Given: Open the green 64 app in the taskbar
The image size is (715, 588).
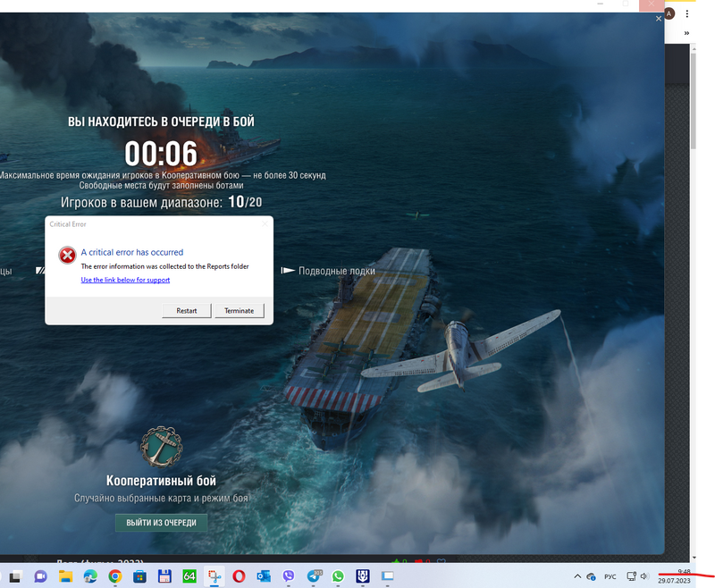Looking at the screenshot, I should click(189, 576).
